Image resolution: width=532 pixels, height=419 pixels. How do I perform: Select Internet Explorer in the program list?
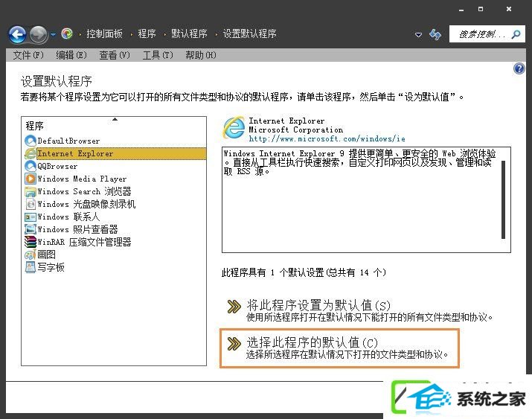[115, 153]
